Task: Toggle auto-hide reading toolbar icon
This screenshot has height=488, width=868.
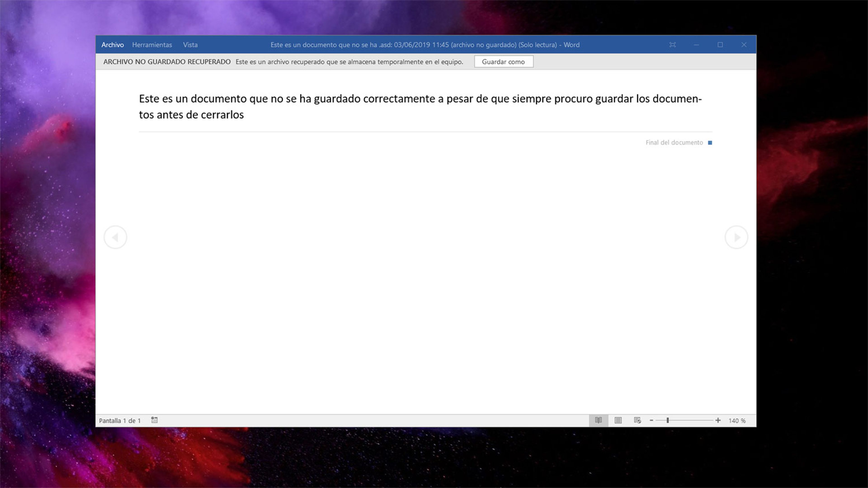Action: (x=672, y=45)
